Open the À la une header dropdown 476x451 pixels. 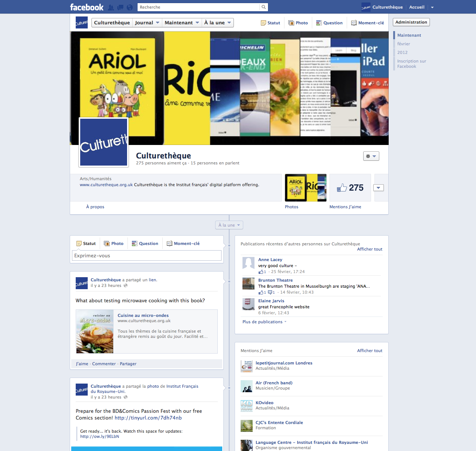[x=217, y=22]
